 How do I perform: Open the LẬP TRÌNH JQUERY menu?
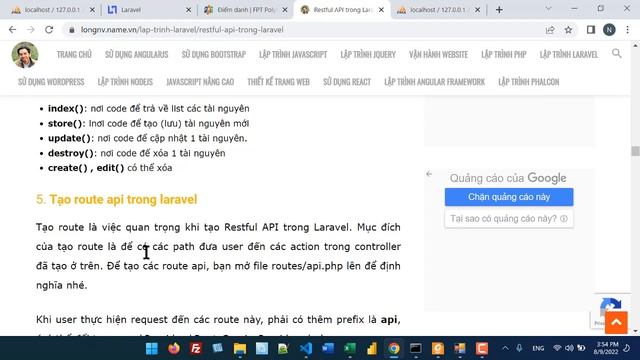tap(368, 54)
